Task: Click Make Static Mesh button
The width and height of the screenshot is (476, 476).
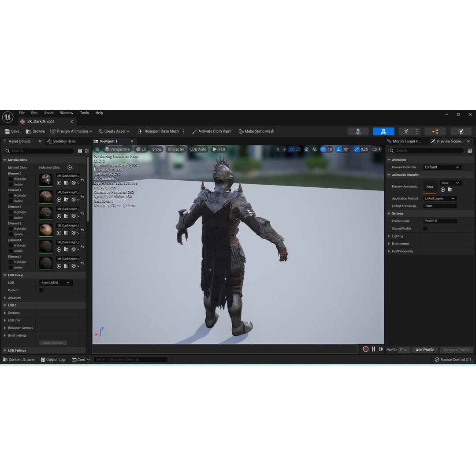Action: tap(257, 131)
